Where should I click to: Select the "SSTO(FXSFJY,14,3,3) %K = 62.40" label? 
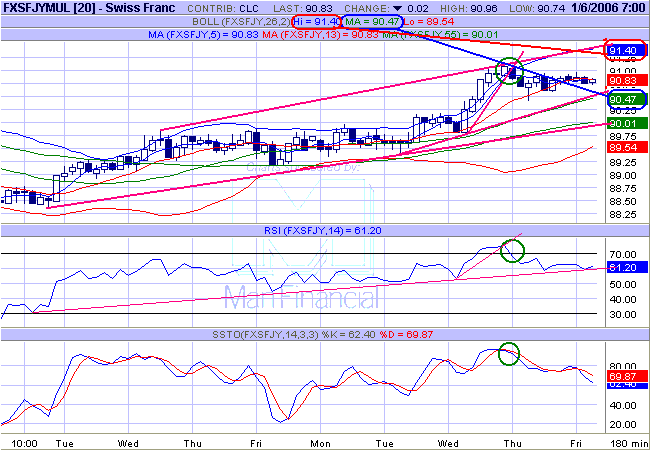tap(294, 334)
